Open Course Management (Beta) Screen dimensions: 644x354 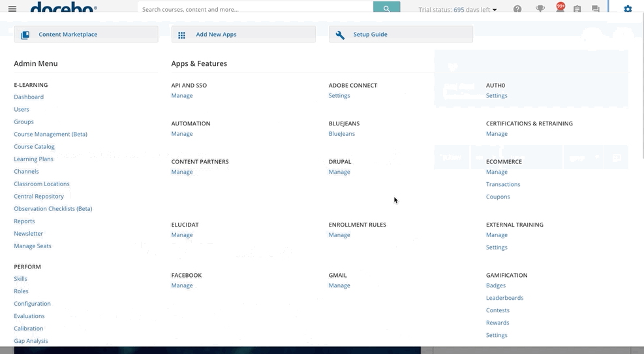[x=50, y=134]
